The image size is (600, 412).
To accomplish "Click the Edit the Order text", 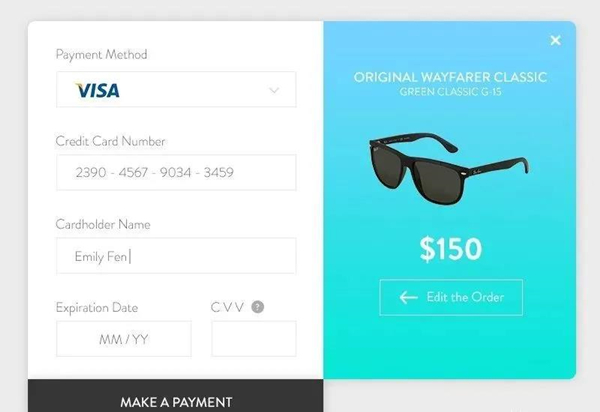I will point(465,297).
